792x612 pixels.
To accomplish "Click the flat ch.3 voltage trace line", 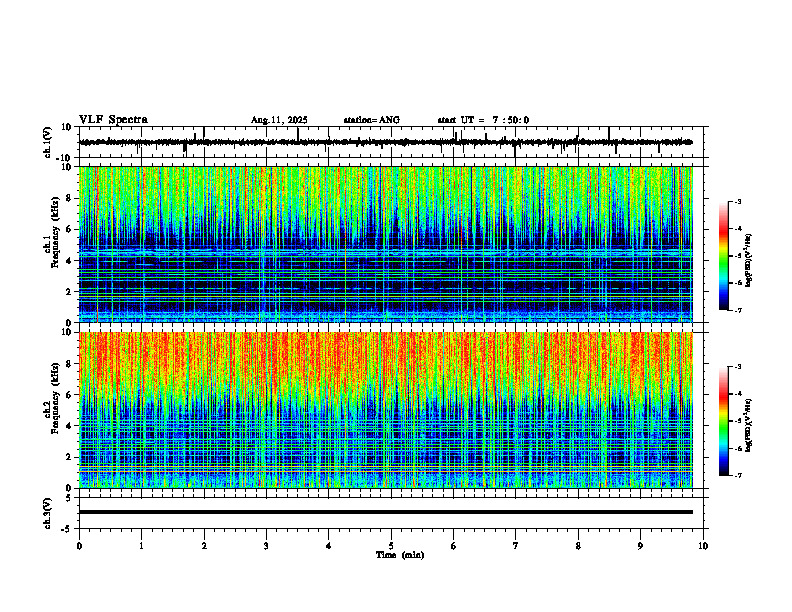I will 385,512.
